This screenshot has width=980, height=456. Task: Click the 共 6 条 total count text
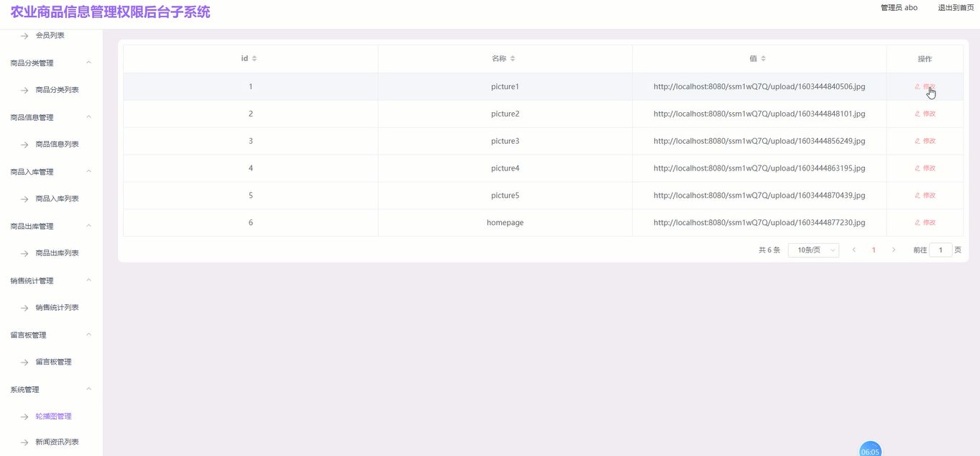pos(769,250)
